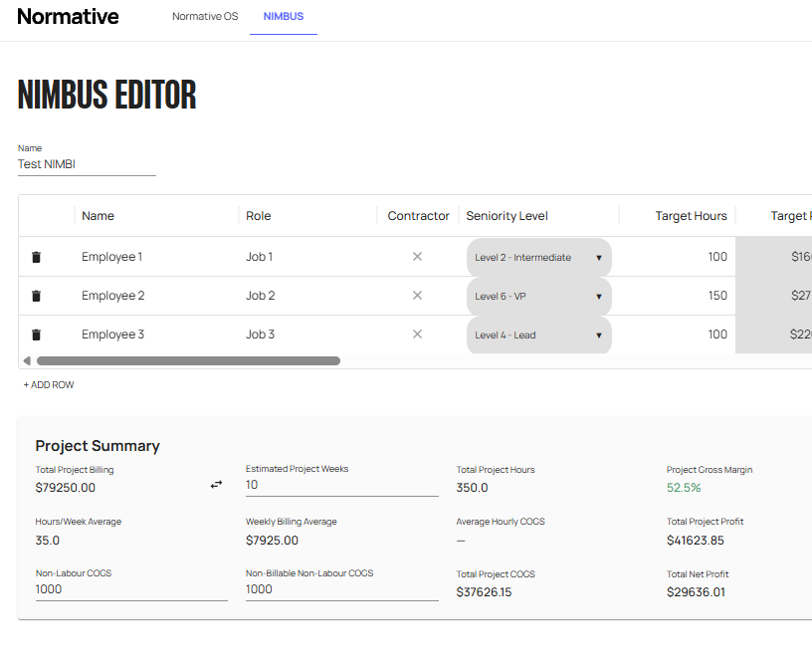This screenshot has width=812, height=666.
Task: Click Employee 3 target hours value 100
Action: tap(717, 334)
